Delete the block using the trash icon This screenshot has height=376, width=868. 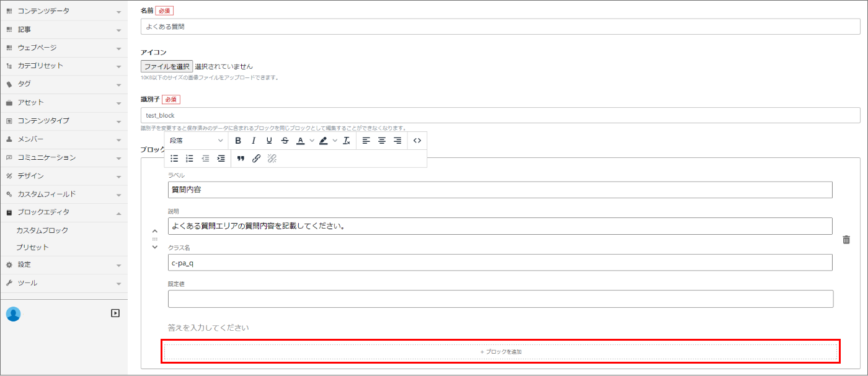click(x=846, y=239)
